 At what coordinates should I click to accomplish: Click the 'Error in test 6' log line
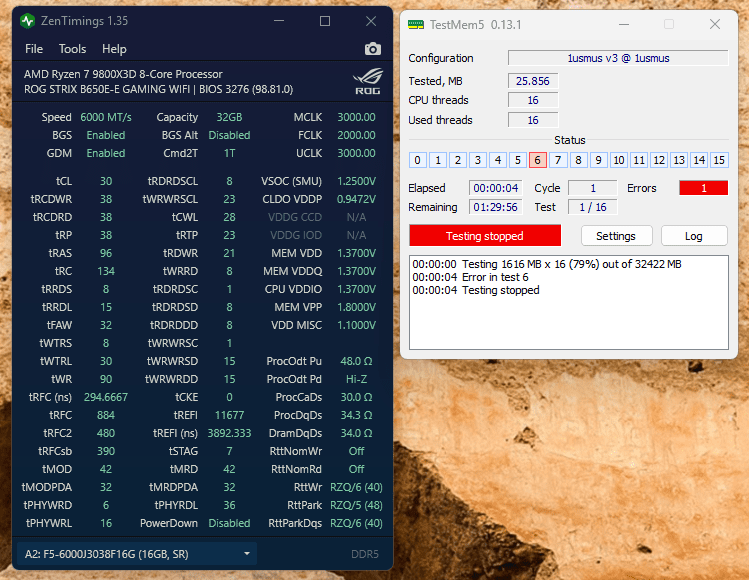coord(471,277)
